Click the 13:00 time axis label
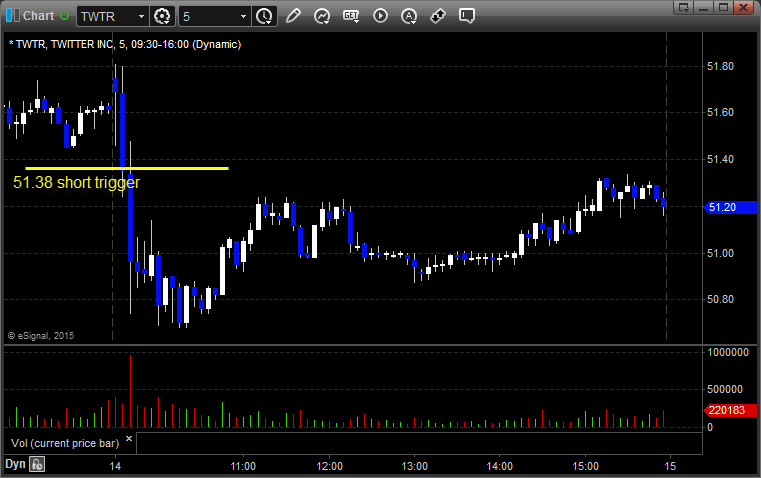The height and width of the screenshot is (478, 761). pos(414,466)
